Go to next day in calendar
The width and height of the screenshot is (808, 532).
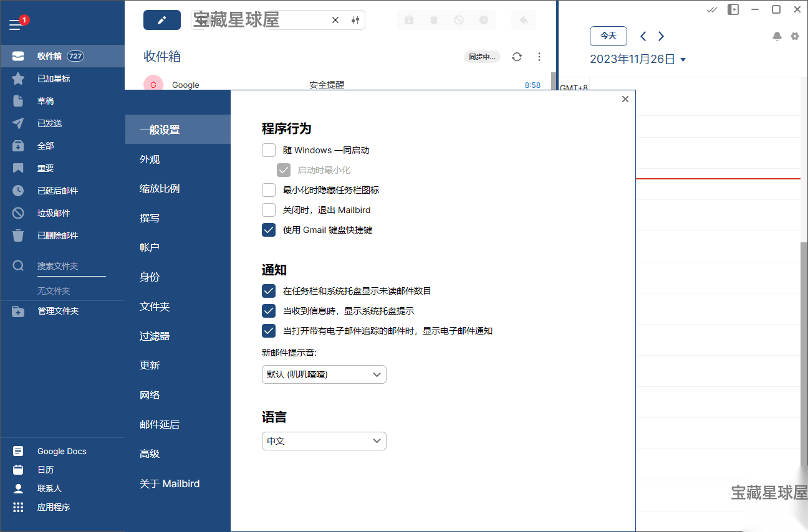click(661, 36)
